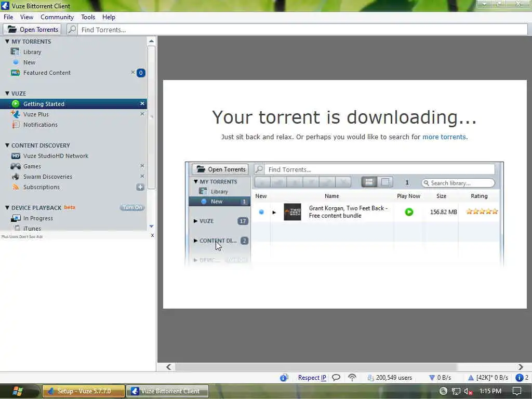Close the Featured Content entry
Image resolution: width=532 pixels, height=399 pixels.
click(x=133, y=72)
